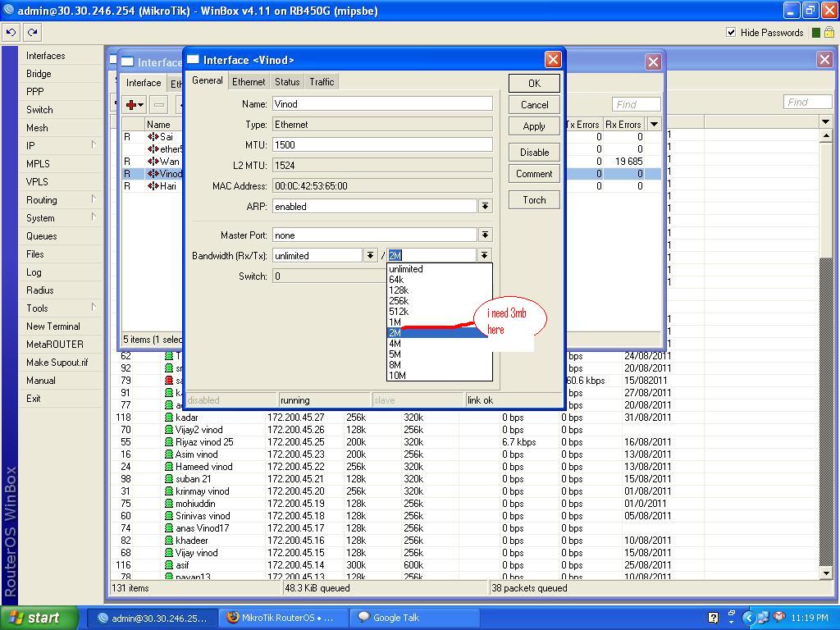This screenshot has height=630, width=840.
Task: Expand the IP submenu
Action: pyautogui.click(x=94, y=144)
